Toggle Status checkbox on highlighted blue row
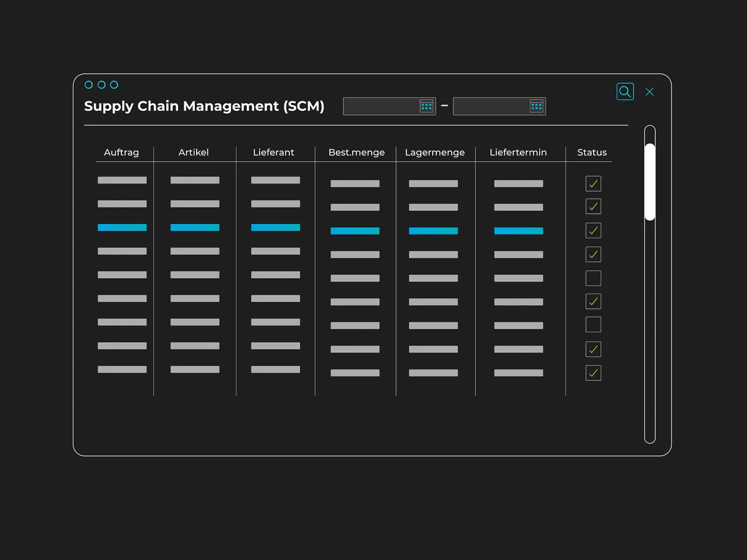 [x=593, y=230]
